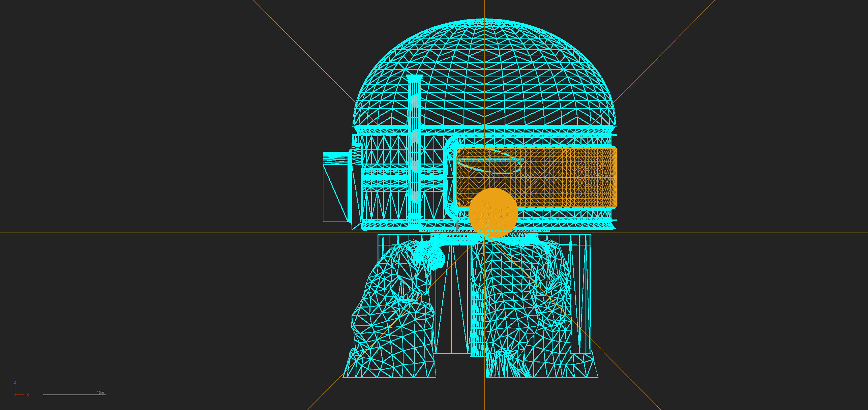Select the solid orange sphere

pyautogui.click(x=493, y=213)
